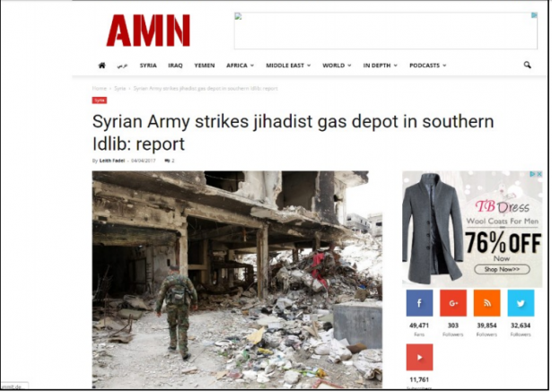
Task: Open the Google Plus follow icon
Action: (453, 303)
